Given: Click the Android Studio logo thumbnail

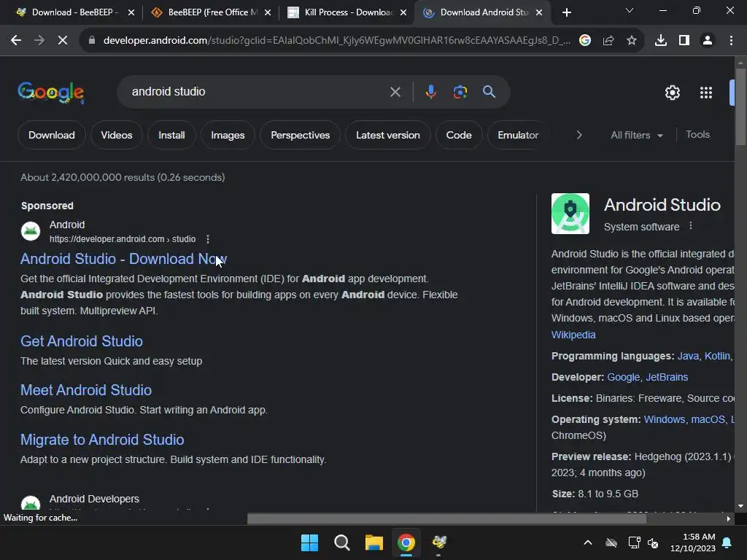Looking at the screenshot, I should coord(570,214).
